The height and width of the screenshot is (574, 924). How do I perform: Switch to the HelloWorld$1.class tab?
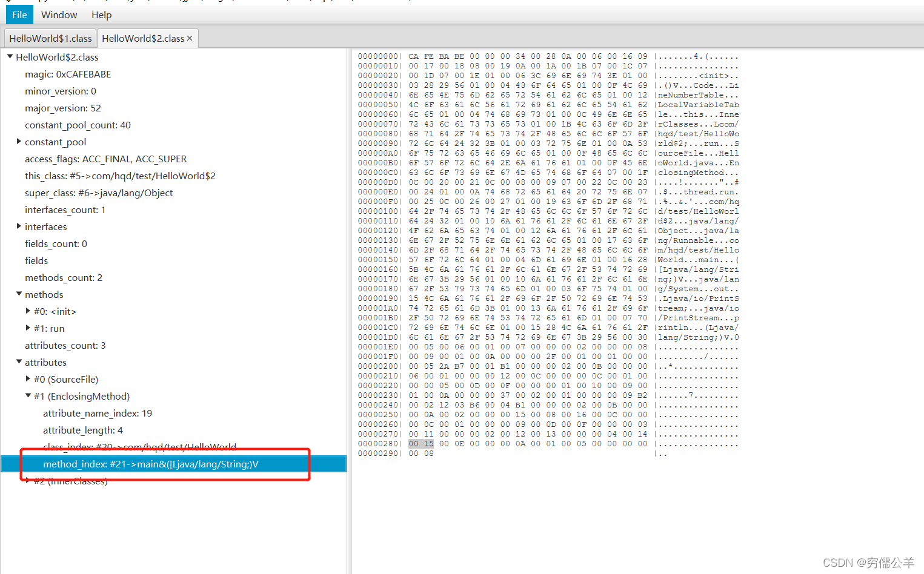tap(50, 38)
